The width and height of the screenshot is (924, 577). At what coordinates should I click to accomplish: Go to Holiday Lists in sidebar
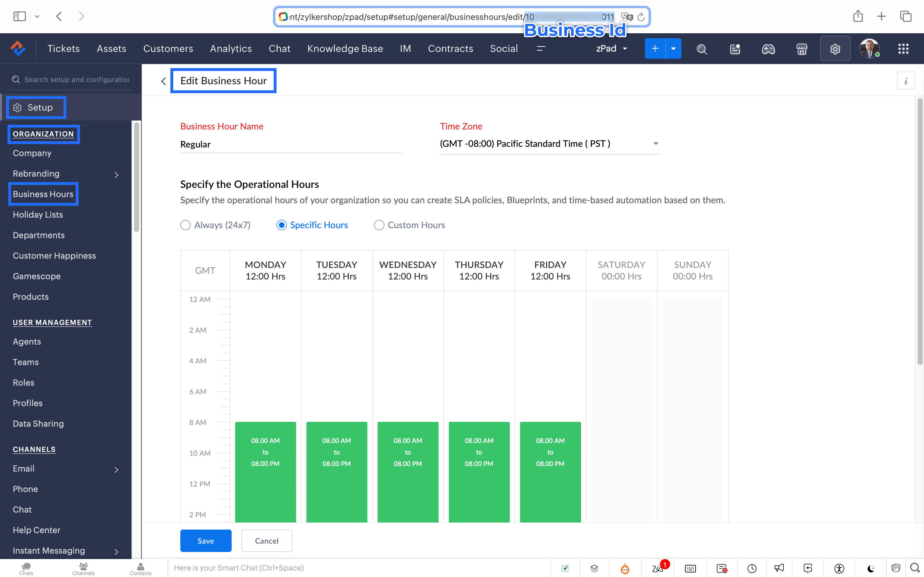(38, 214)
